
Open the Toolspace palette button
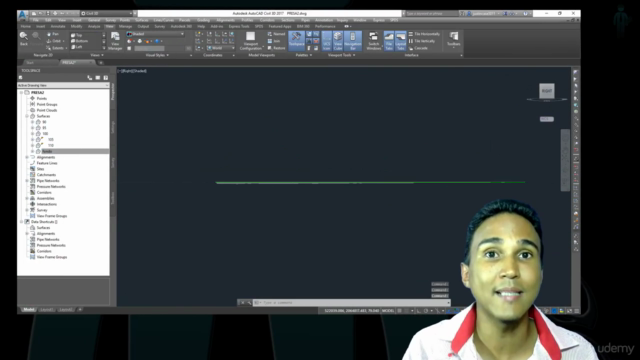[x=296, y=40]
